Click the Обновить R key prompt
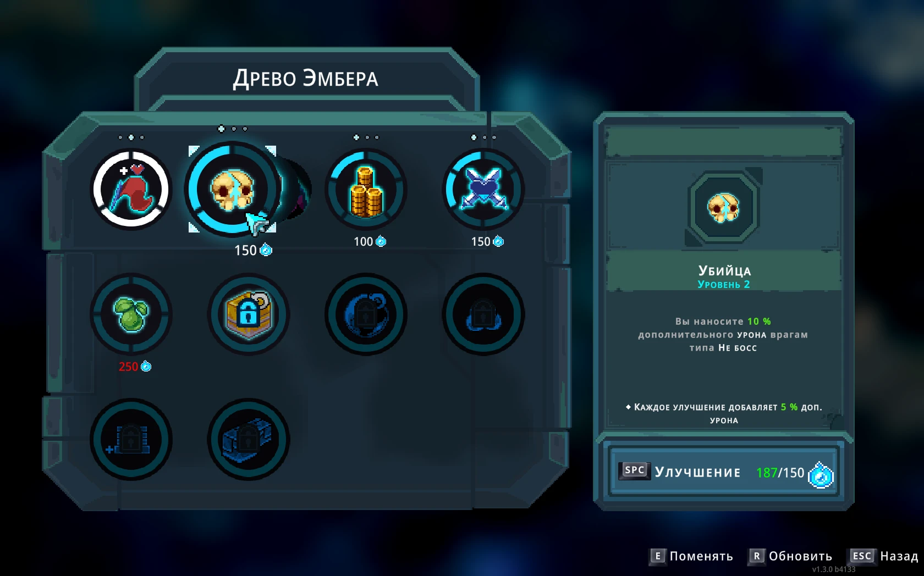924x576 pixels. (x=791, y=556)
